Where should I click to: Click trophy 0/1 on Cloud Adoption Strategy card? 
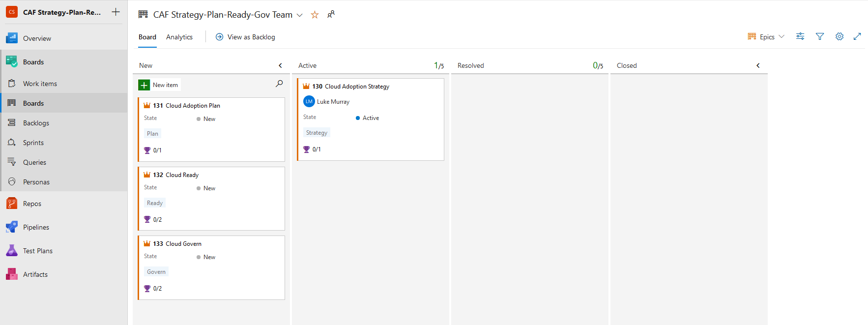[312, 149]
